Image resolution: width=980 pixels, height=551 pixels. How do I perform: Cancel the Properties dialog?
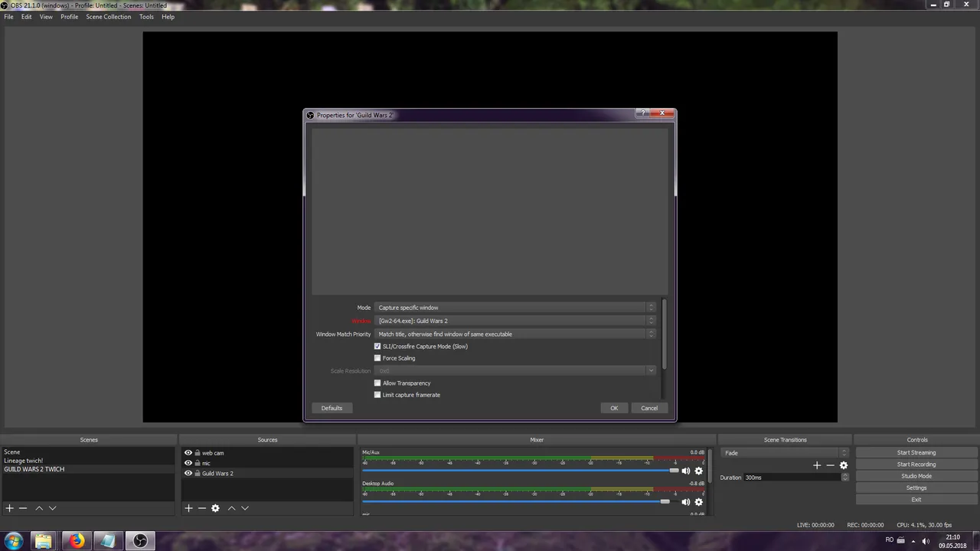(x=649, y=408)
